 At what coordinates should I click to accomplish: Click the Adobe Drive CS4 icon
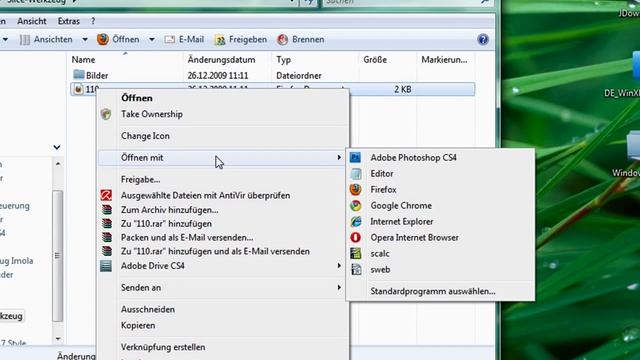pos(106,266)
